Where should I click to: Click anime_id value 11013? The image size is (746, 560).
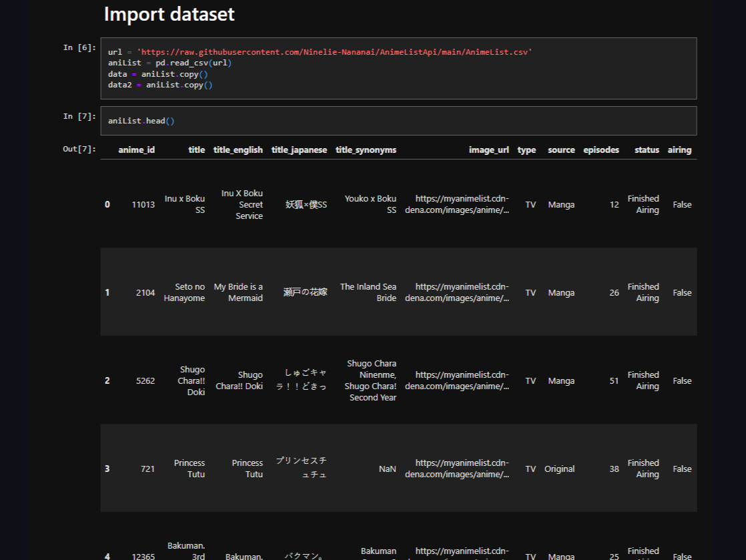click(x=143, y=205)
